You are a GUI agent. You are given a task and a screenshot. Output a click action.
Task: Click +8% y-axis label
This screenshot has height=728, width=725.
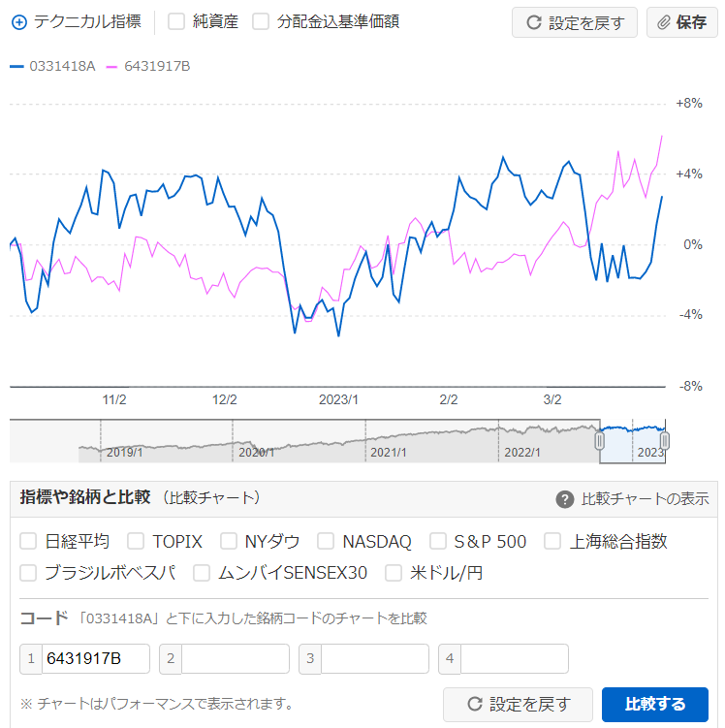689,103
